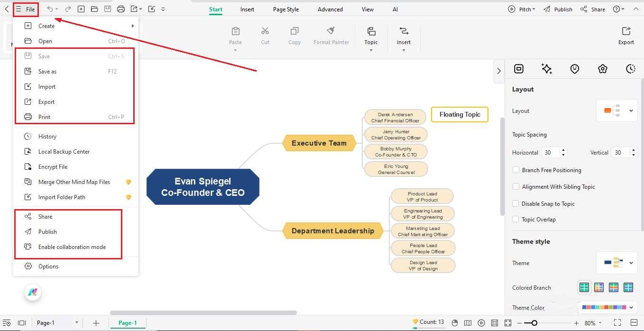Select the second Colored Branch style option
The width and height of the screenshot is (644, 331).
(x=599, y=287)
